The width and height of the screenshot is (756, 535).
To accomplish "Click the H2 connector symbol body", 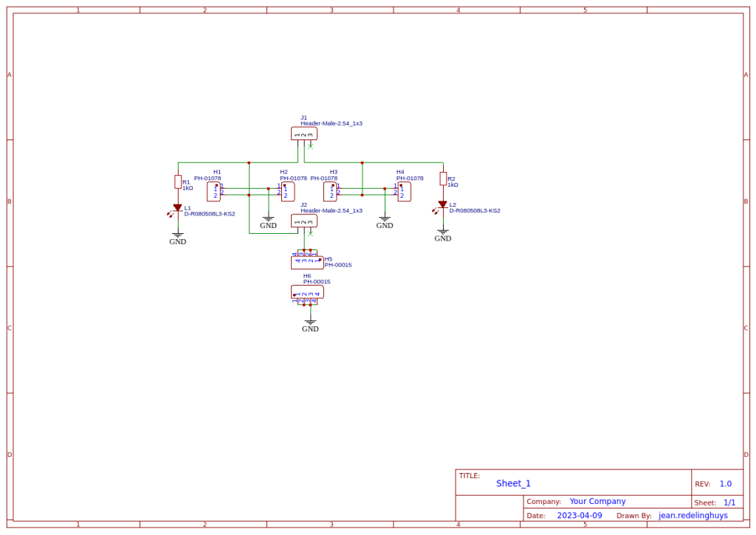I will click(289, 192).
